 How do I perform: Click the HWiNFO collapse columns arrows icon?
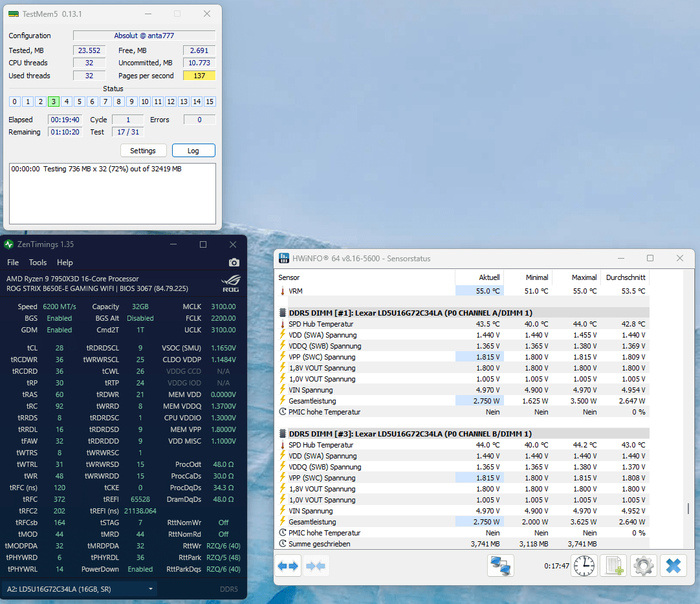click(316, 566)
